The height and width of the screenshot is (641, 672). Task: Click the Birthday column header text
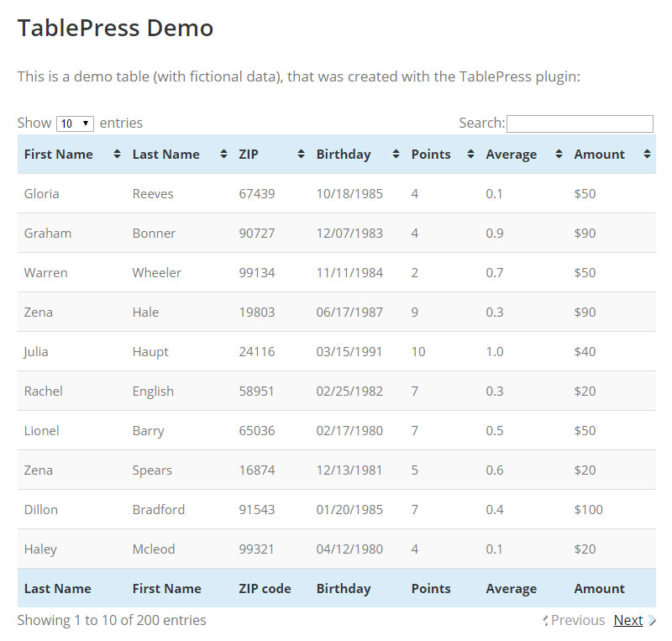[344, 155]
